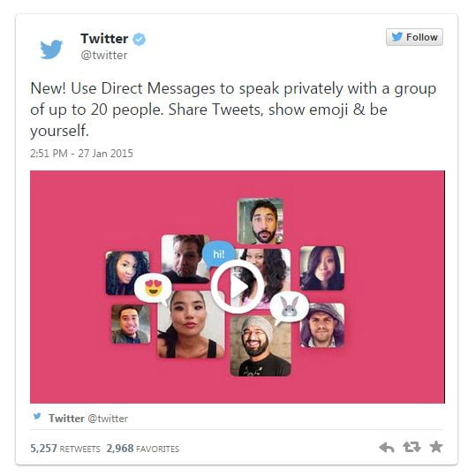
Task: Click the blue verified badge
Action: [x=139, y=39]
